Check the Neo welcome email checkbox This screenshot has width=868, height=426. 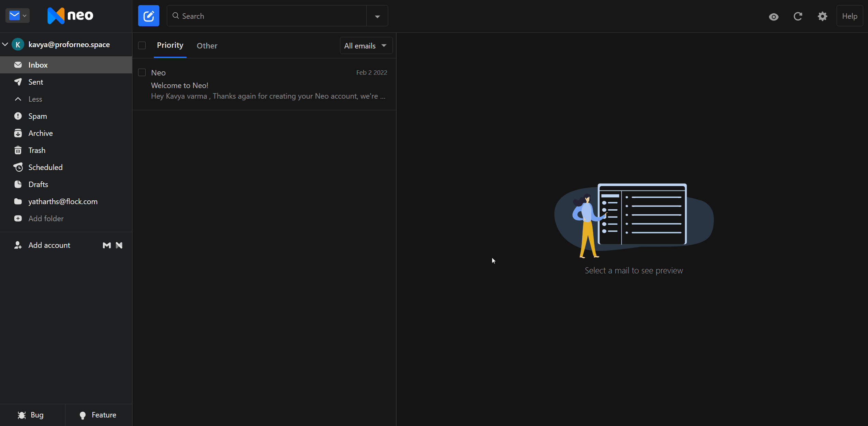coord(142,72)
